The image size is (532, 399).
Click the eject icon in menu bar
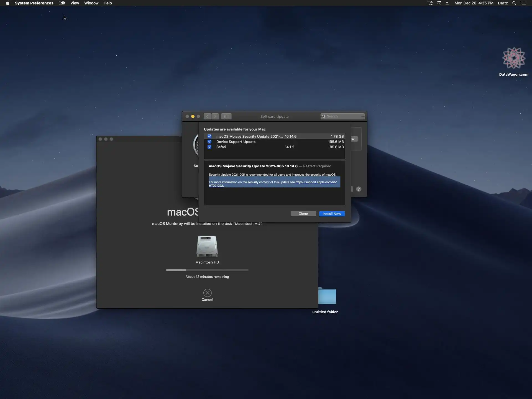[447, 3]
